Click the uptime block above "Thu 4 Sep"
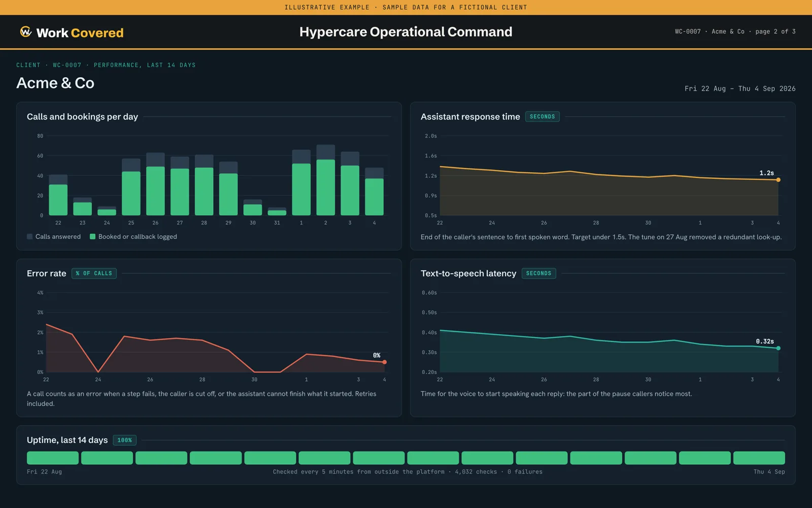Image resolution: width=812 pixels, height=508 pixels. (x=759, y=458)
